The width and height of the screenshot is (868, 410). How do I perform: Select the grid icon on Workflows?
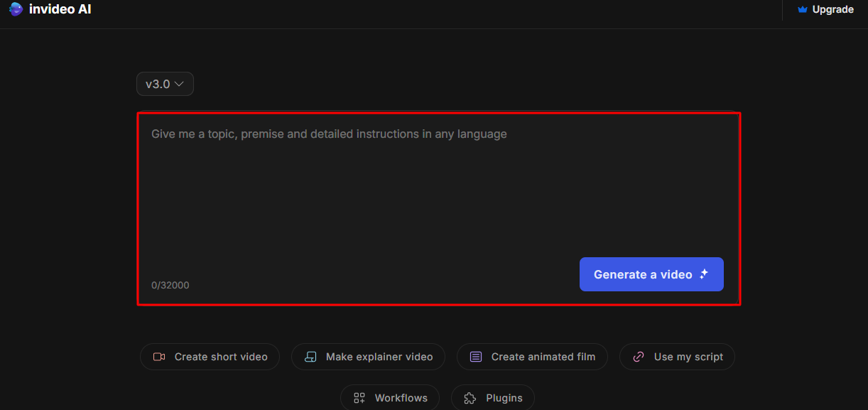tap(359, 398)
